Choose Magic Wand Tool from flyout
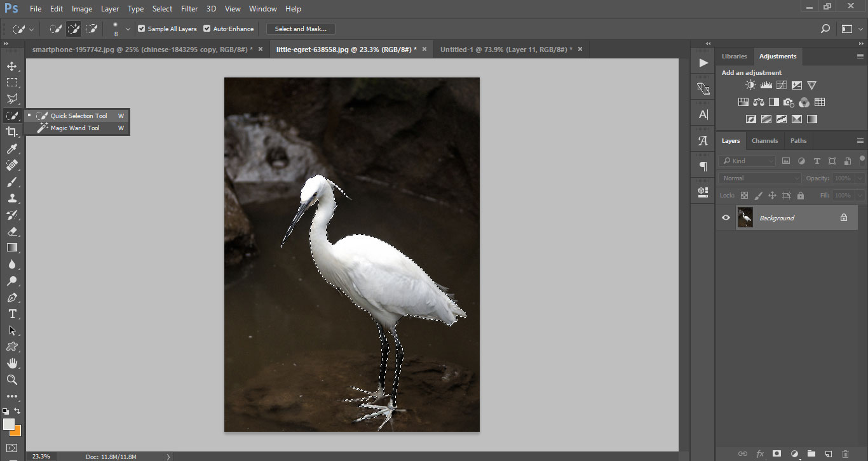This screenshot has height=461, width=868. click(77, 128)
